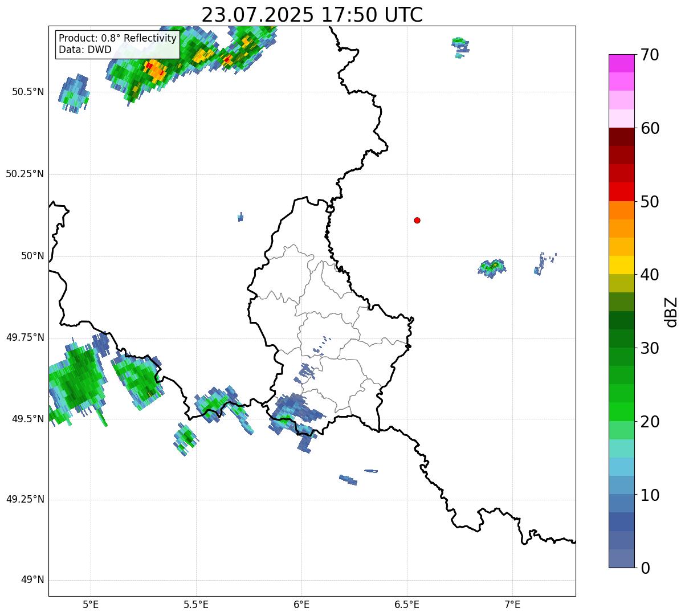Click the 'dBZ' colorbar axis label
Screen dimensions: 685x616
coord(671,311)
